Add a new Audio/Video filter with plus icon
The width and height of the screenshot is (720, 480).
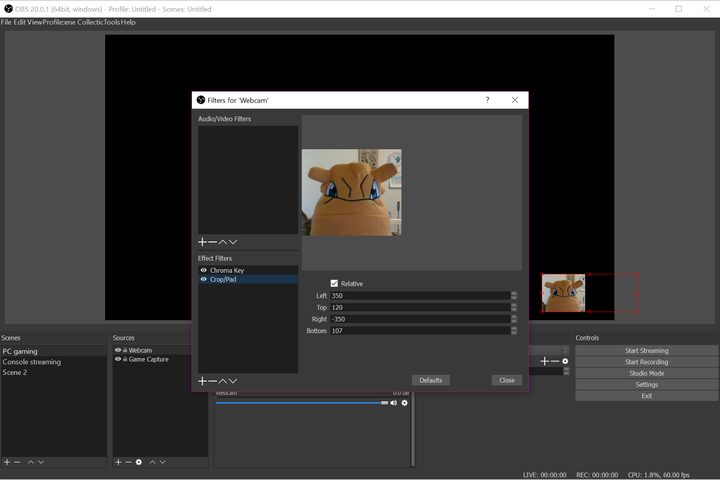[x=202, y=242]
